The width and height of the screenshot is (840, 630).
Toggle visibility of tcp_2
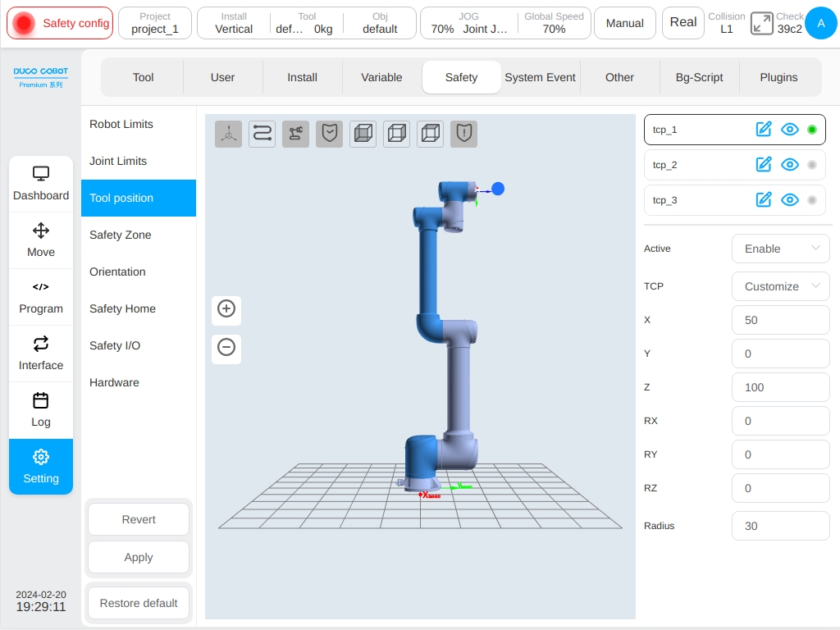tap(790, 164)
